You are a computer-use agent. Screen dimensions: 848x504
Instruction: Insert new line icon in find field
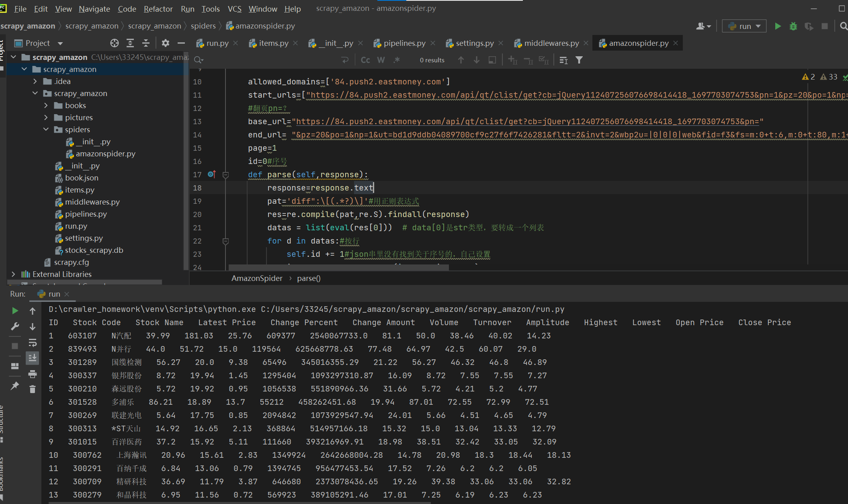point(345,60)
